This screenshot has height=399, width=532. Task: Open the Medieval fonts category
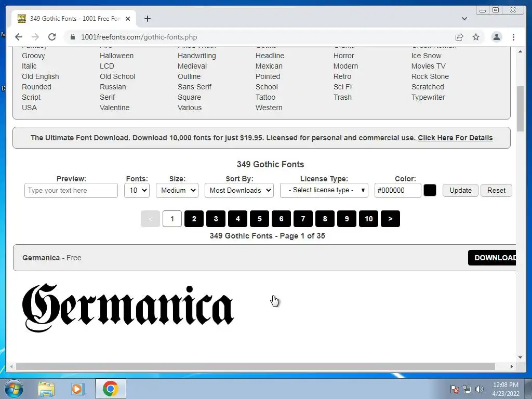(192, 66)
